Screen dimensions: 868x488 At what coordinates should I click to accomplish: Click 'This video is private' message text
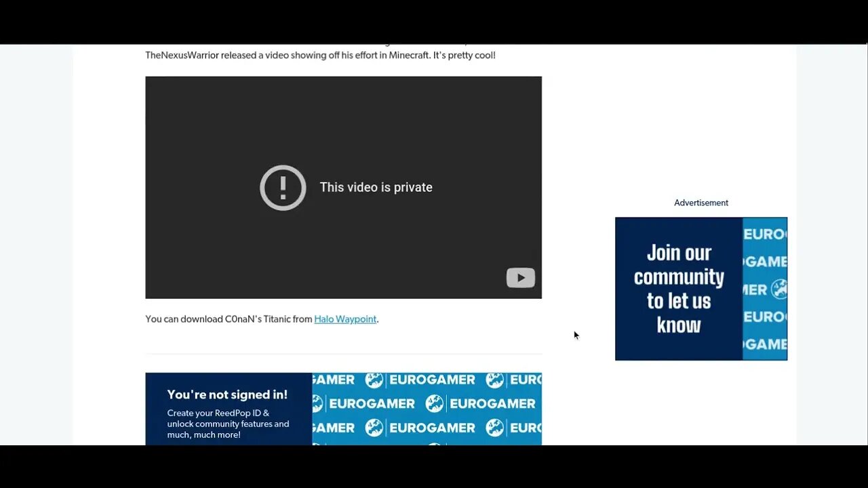coord(376,188)
